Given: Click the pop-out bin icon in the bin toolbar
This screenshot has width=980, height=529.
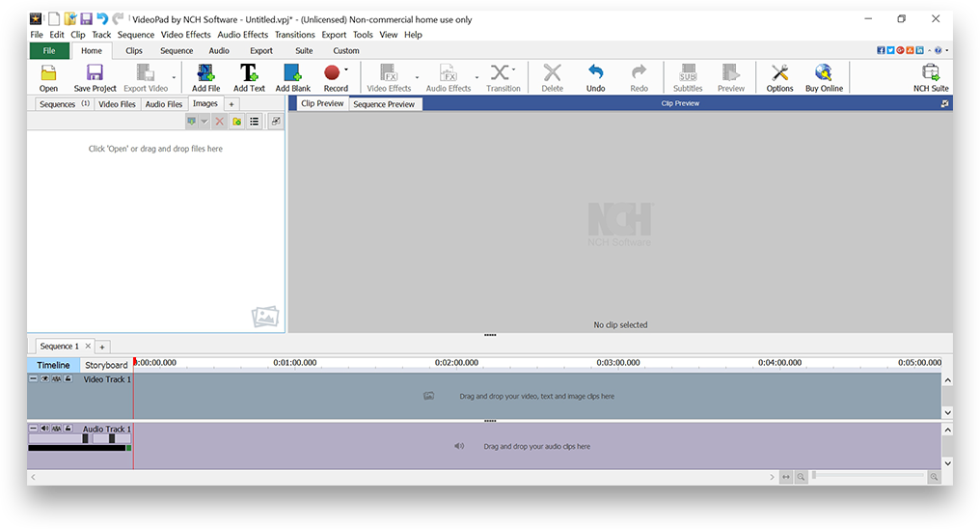Looking at the screenshot, I should click(x=276, y=122).
